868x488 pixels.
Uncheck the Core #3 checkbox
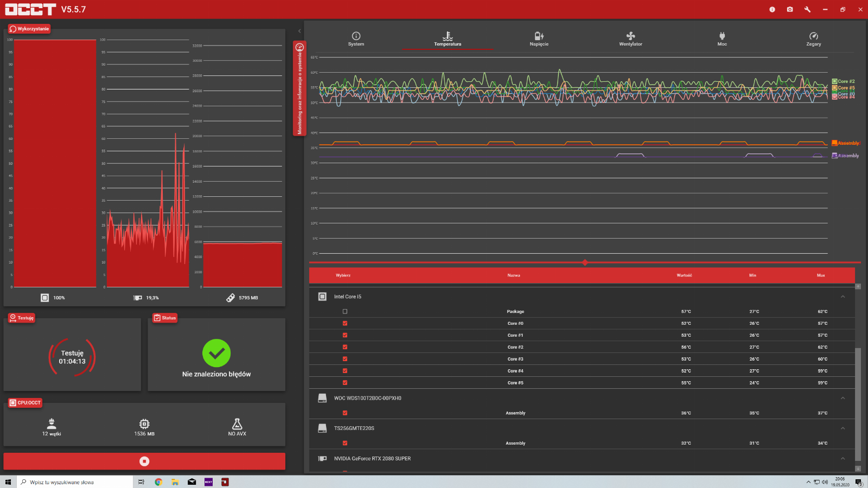(x=345, y=359)
